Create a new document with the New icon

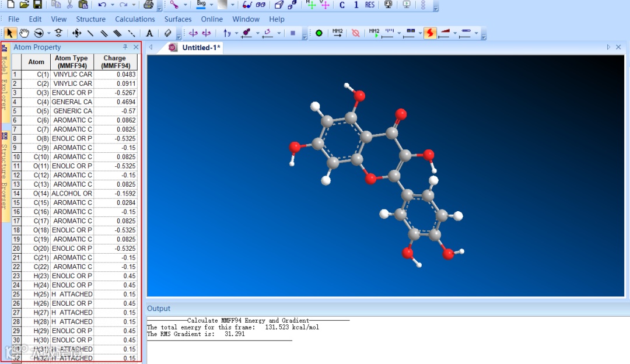click(x=10, y=5)
